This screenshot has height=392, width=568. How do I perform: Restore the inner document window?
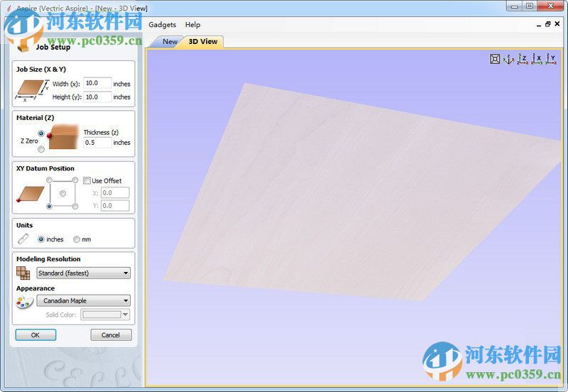point(548,24)
